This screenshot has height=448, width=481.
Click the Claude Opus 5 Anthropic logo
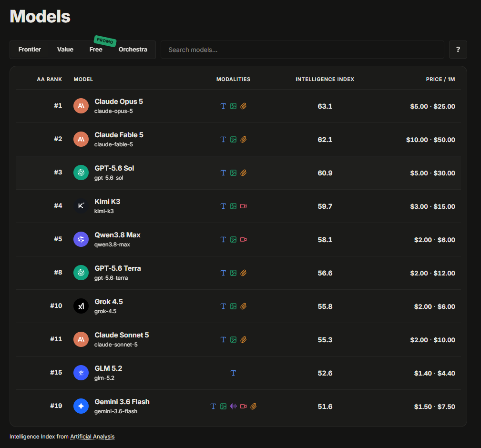pos(81,106)
